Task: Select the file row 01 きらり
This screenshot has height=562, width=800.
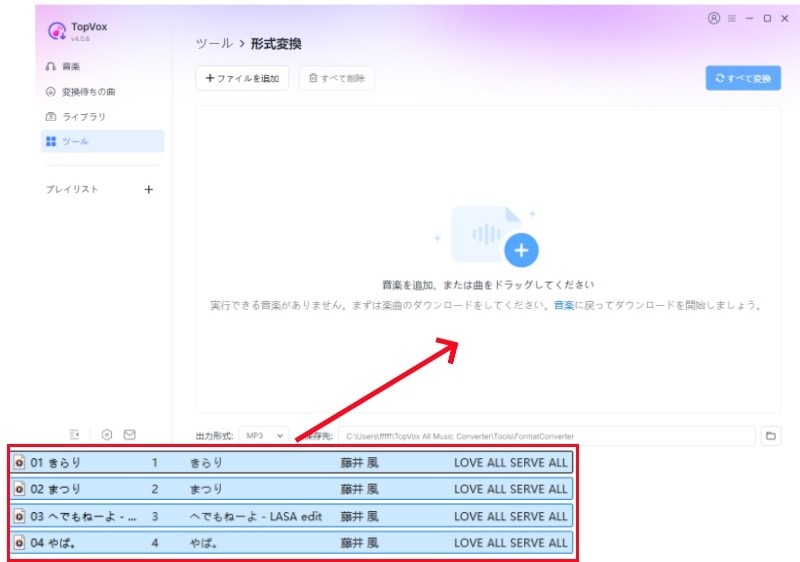Action: (x=292, y=463)
